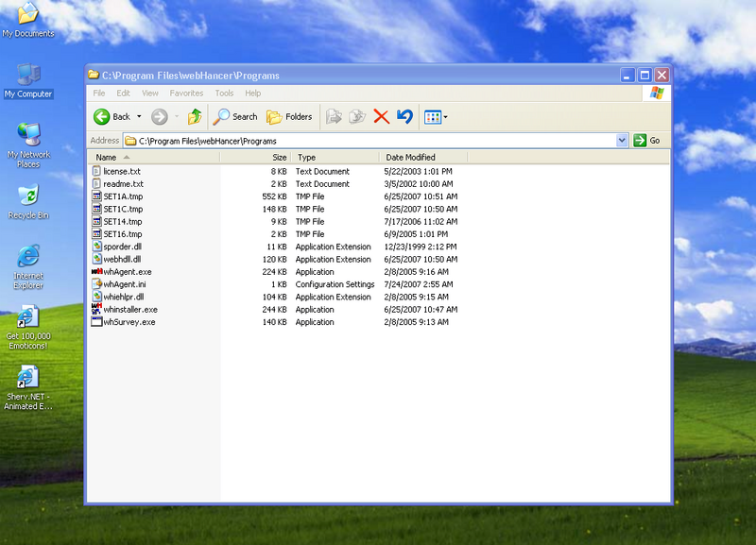The image size is (756, 545).
Task: Select the whinstaller.exe application icon
Action: coord(96,309)
